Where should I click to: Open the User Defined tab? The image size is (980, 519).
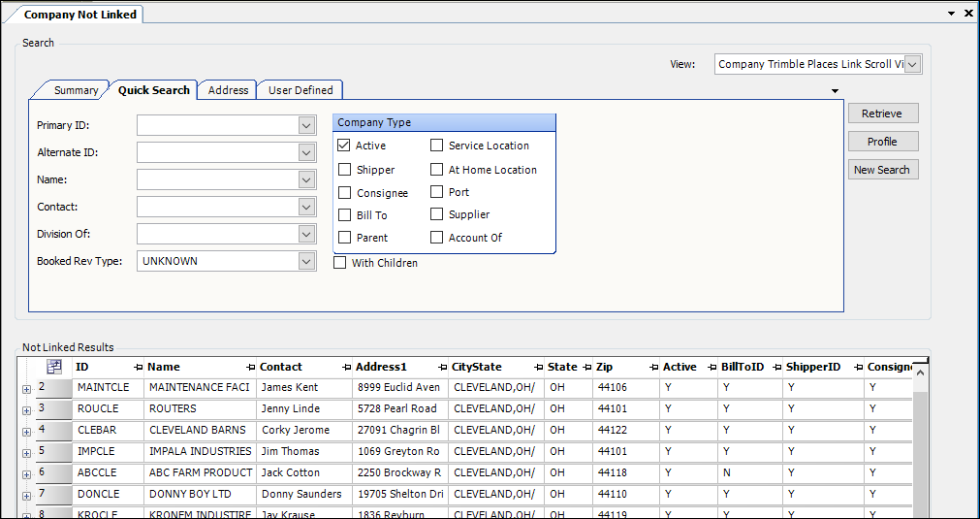(x=300, y=90)
